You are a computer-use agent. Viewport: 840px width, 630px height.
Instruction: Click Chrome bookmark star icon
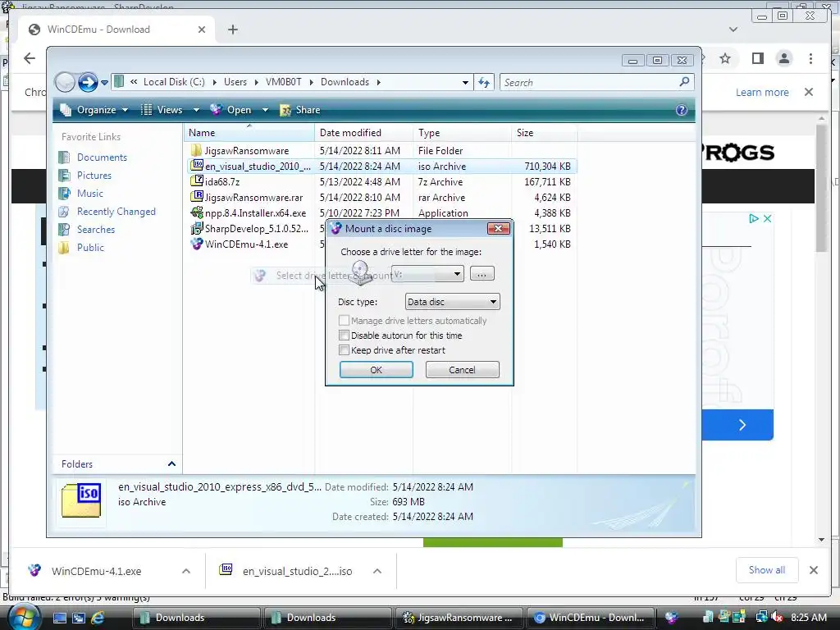click(x=725, y=58)
